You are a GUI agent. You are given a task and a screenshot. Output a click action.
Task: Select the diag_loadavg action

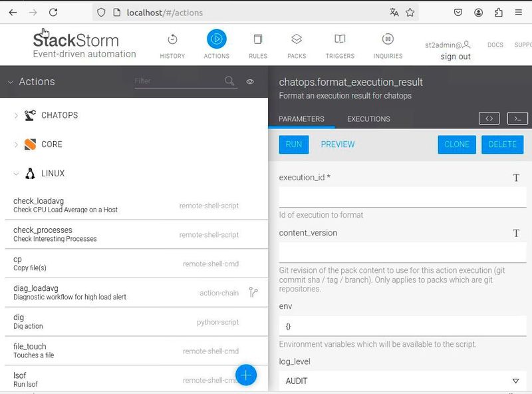(136, 292)
